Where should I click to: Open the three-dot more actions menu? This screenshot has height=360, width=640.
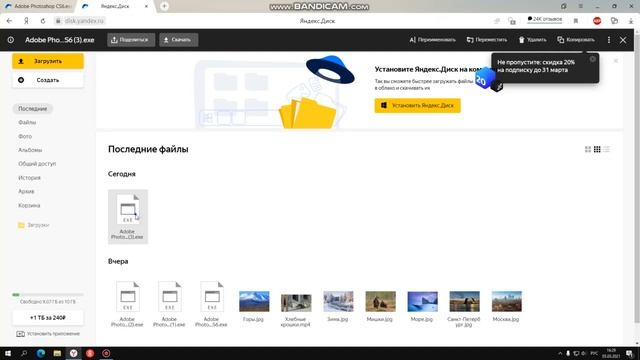coord(609,40)
